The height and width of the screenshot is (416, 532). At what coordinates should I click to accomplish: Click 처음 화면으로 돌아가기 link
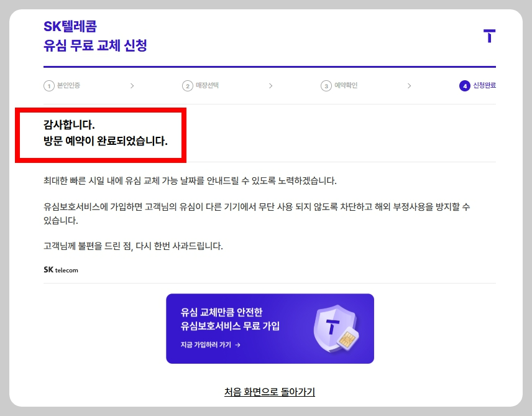(270, 392)
